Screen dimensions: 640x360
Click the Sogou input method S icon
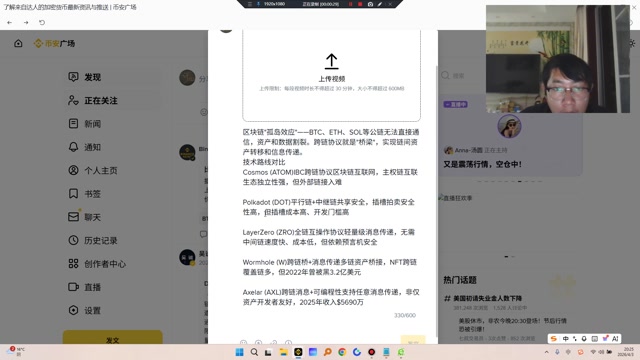(553, 338)
